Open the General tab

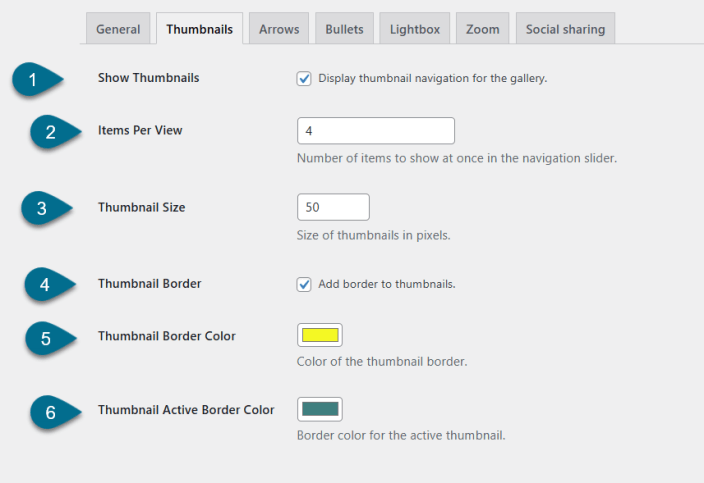pyautogui.click(x=118, y=29)
